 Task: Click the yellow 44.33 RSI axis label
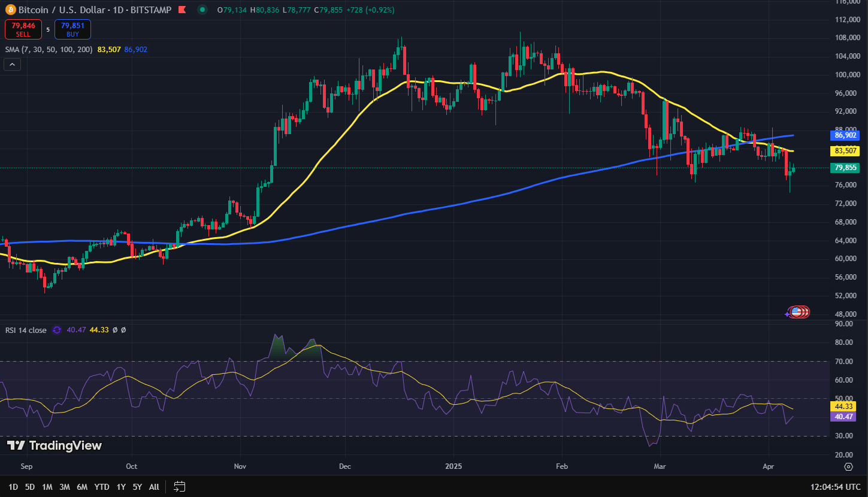coord(842,407)
